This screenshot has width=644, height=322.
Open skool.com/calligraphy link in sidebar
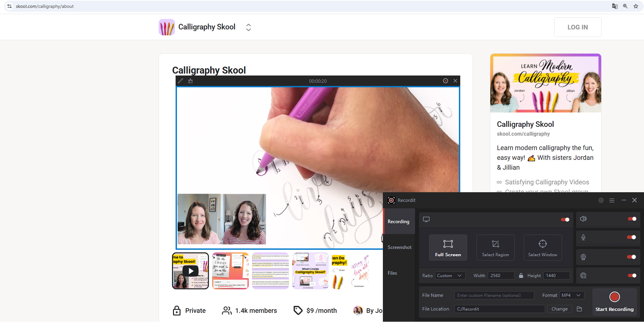(x=523, y=134)
